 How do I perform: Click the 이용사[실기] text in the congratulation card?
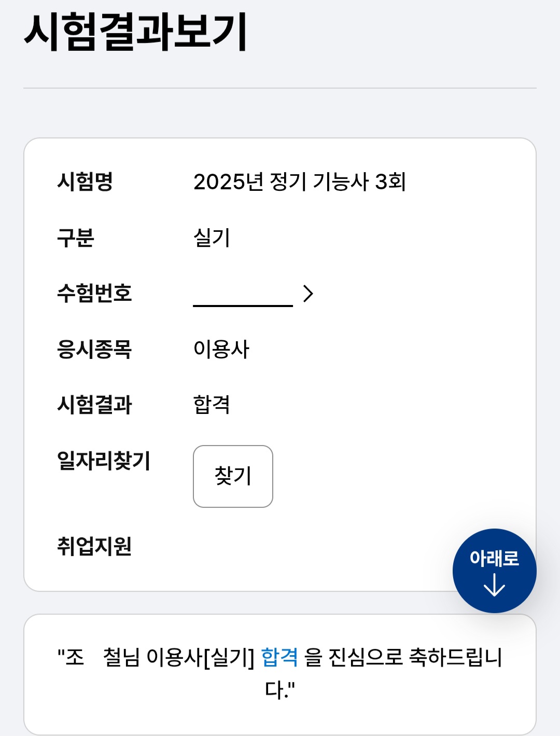click(x=201, y=657)
